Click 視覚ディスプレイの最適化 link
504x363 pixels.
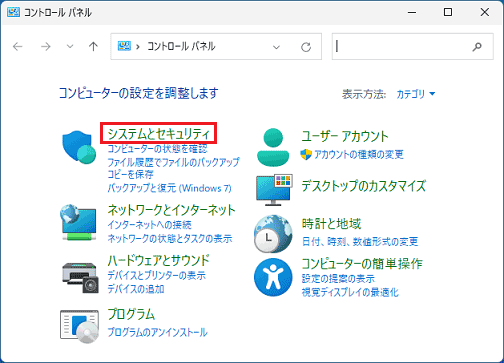(350, 292)
